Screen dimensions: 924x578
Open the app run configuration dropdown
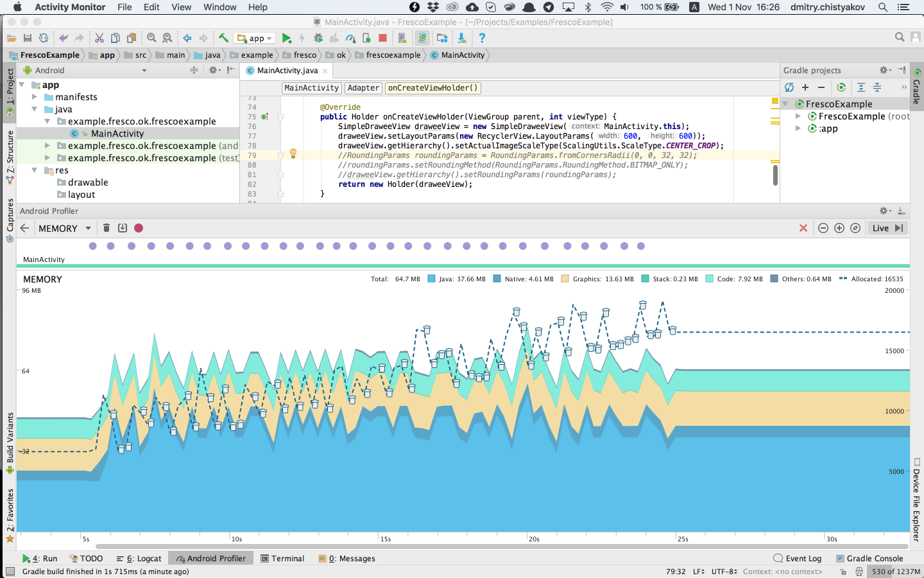[255, 39]
